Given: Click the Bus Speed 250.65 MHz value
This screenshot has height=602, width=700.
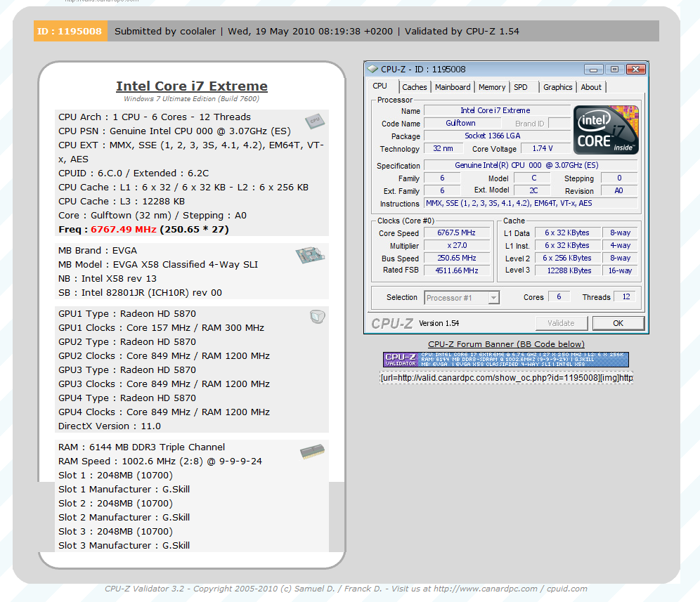Looking at the screenshot, I should click(x=456, y=258).
